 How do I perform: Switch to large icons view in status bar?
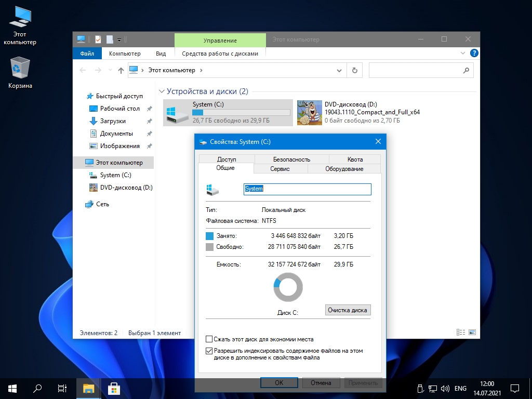pyautogui.click(x=472, y=332)
